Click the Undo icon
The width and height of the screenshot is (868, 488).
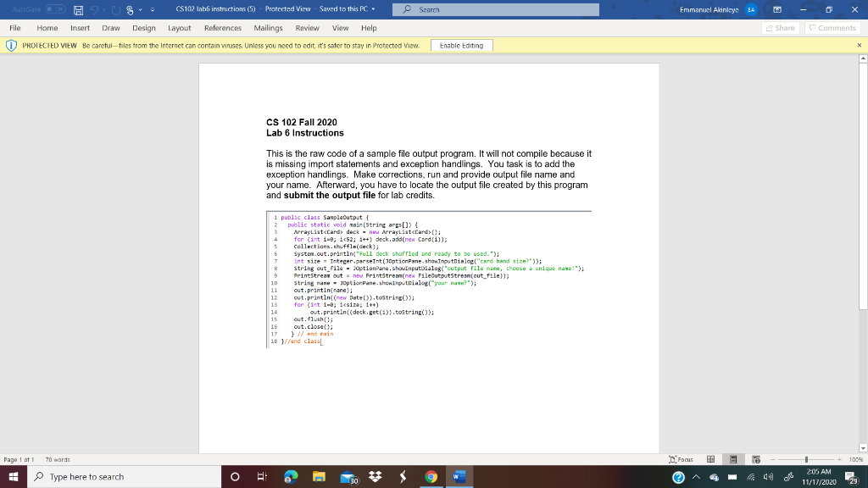pyautogui.click(x=94, y=9)
